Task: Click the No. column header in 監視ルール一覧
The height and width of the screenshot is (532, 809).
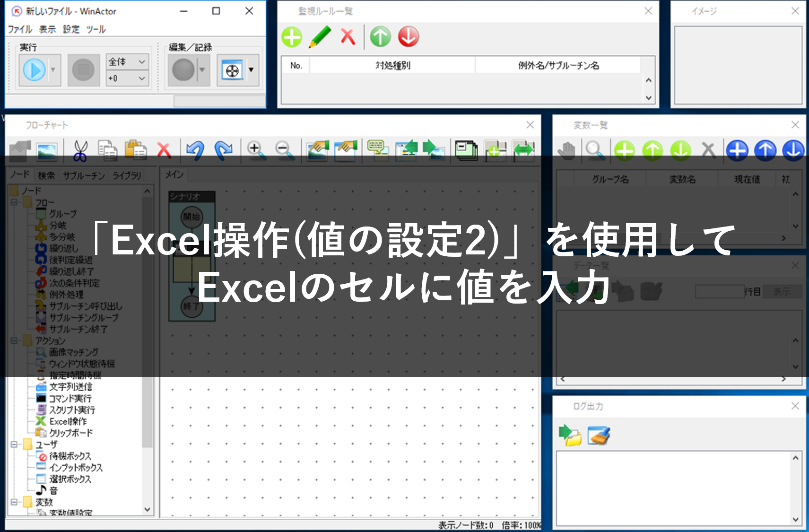Action: 296,65
